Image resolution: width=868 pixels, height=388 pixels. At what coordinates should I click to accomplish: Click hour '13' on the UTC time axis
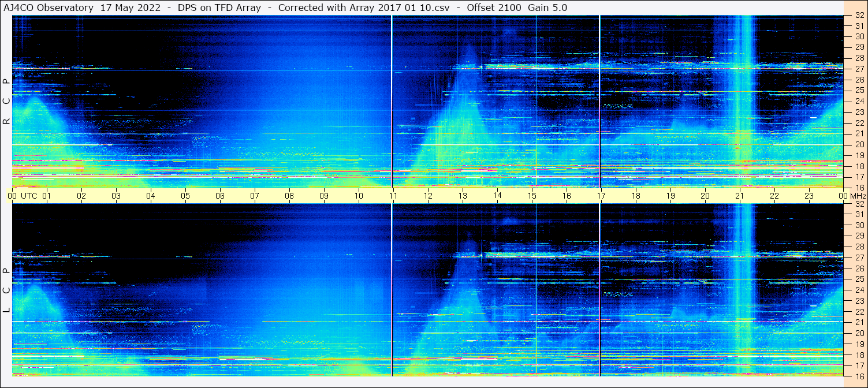[x=463, y=196]
